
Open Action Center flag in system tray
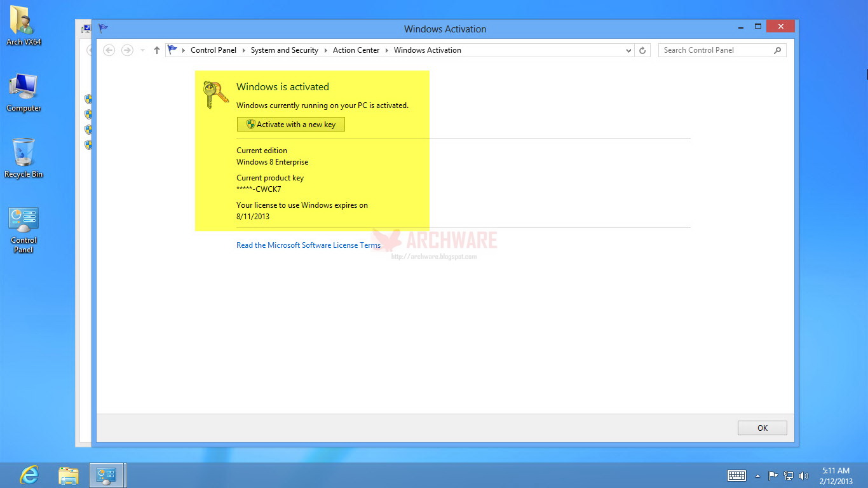(773, 475)
